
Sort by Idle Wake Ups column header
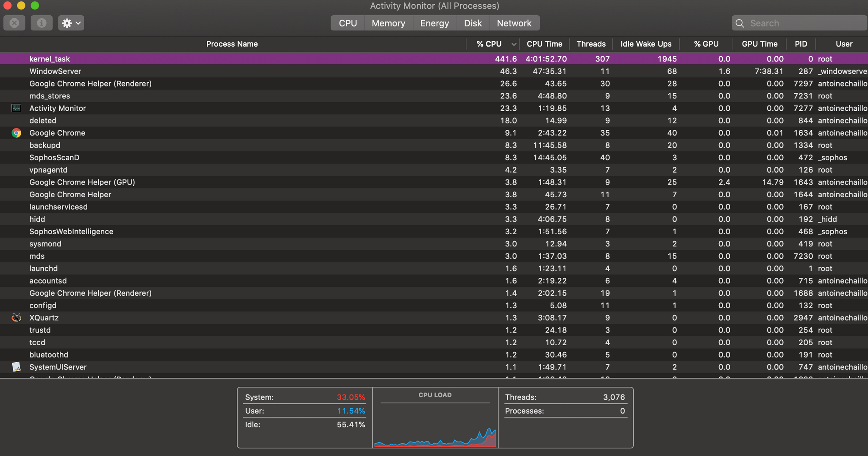[x=646, y=44]
